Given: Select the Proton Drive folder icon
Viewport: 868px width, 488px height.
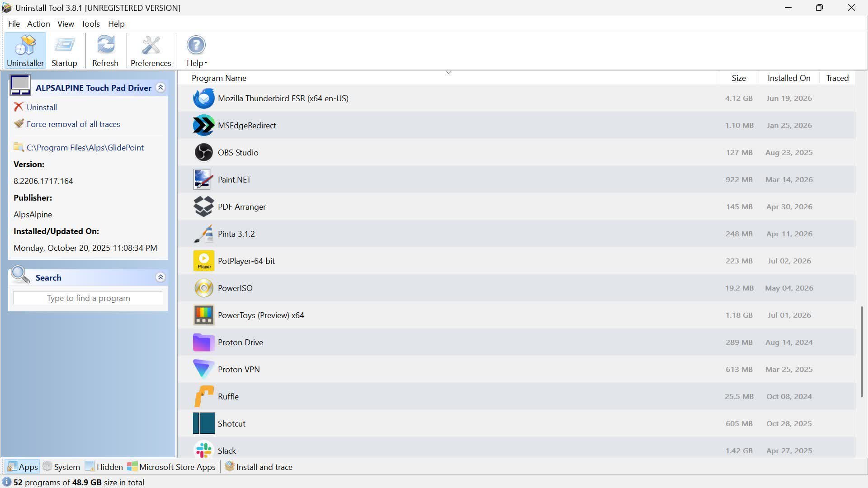Looking at the screenshot, I should [203, 342].
